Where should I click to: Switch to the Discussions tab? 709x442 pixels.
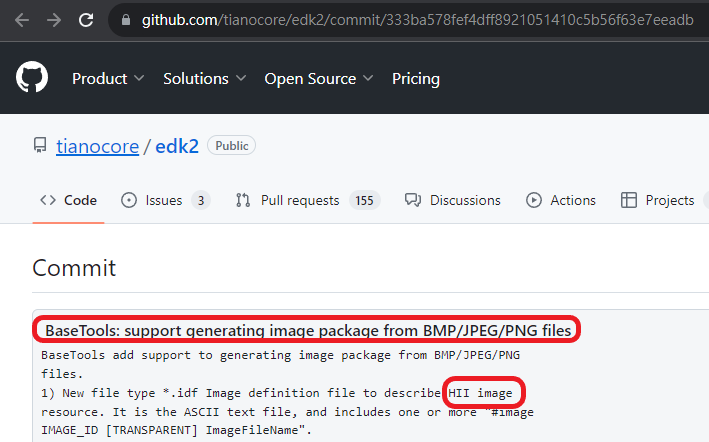tap(453, 200)
